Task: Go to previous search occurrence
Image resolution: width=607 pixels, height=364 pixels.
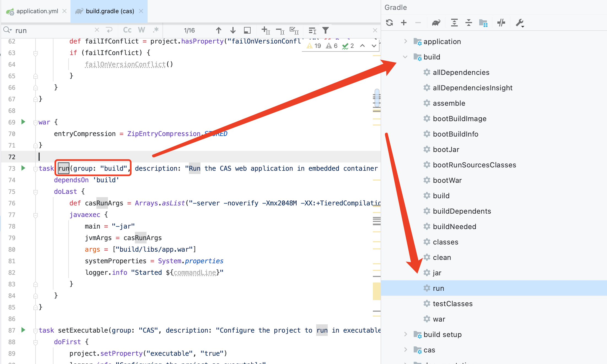Action: pyautogui.click(x=219, y=30)
